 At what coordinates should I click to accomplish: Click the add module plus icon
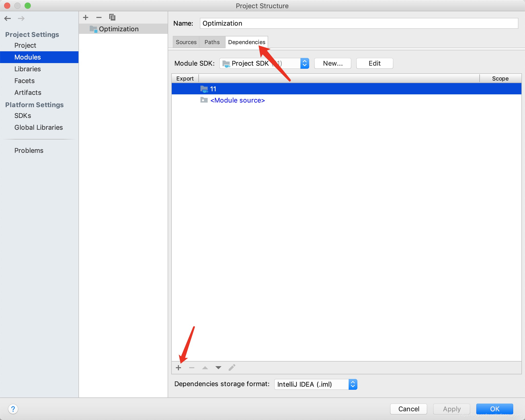(x=86, y=17)
